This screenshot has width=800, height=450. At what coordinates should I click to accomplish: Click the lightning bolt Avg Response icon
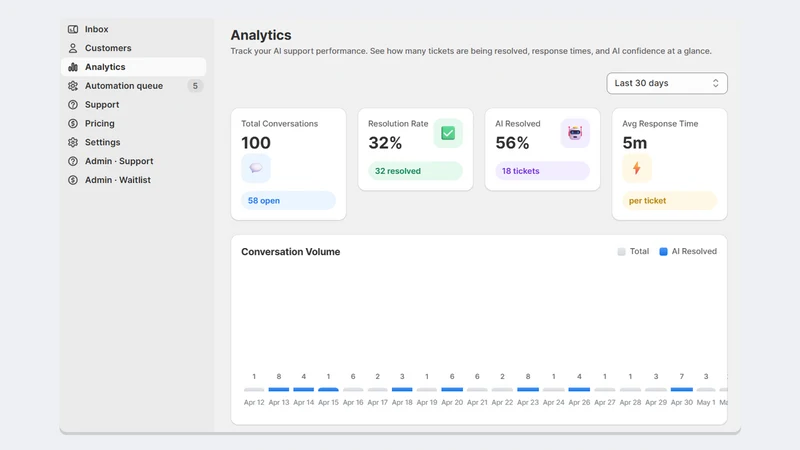coord(637,168)
